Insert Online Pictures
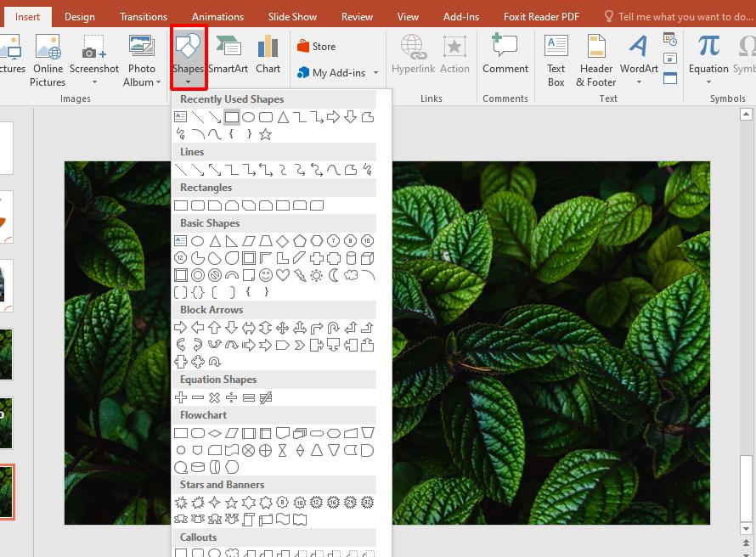Image resolution: width=756 pixels, height=557 pixels. pos(48,59)
